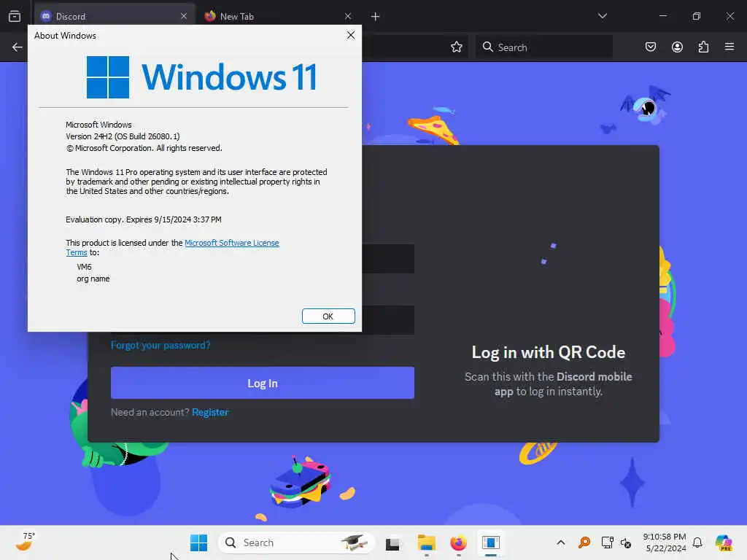747x560 pixels.
Task: Open the Firefox account icon
Action: pos(677,47)
